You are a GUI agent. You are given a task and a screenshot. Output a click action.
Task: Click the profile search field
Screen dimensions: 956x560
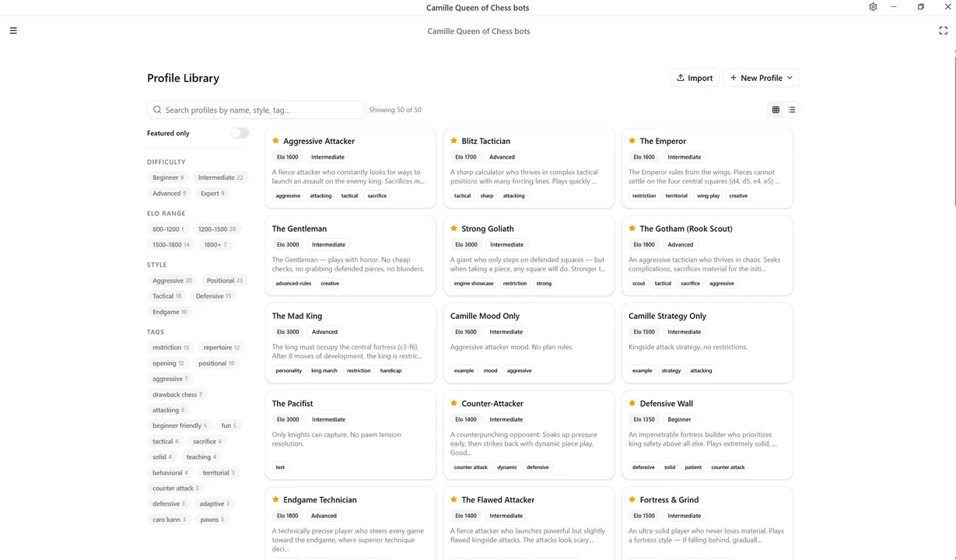point(255,110)
